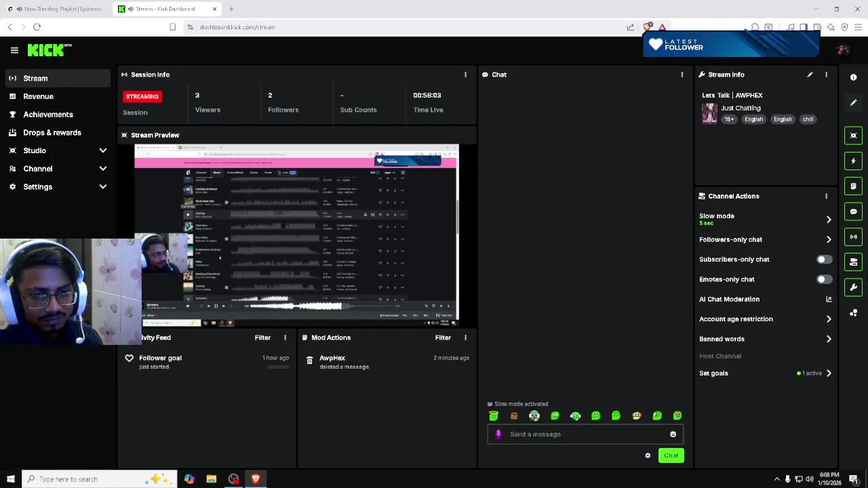The height and width of the screenshot is (488, 868).
Task: Open the emoji picker in message box
Action: point(673,434)
